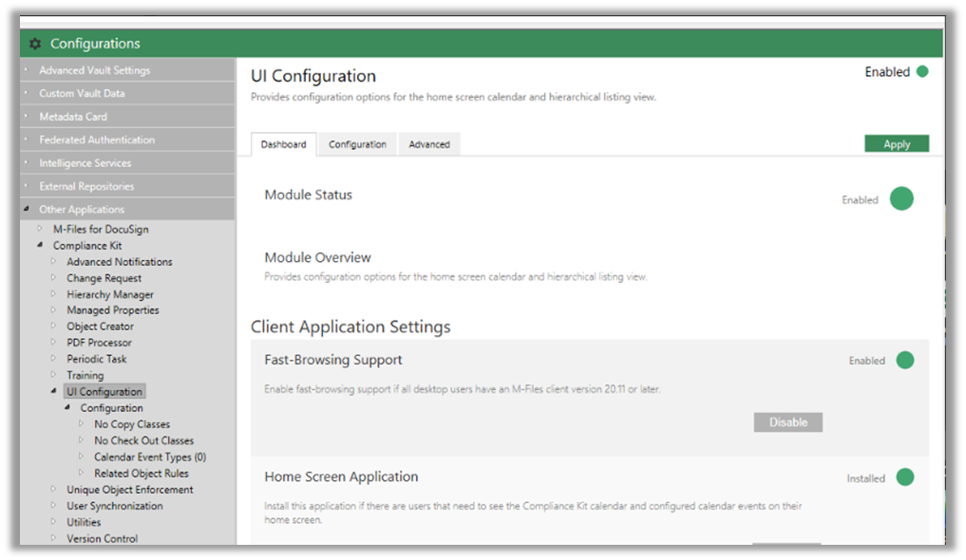Expand the PDF Processor node
966x560 pixels.
coord(53,342)
